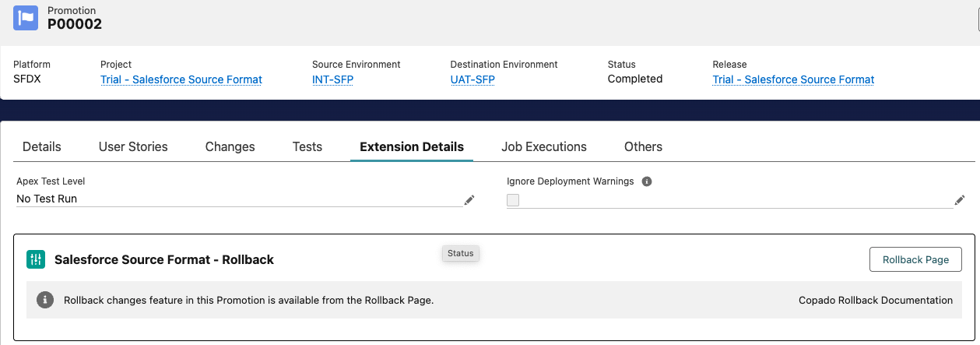Open the Trial - Salesforce Source Format project link
The image size is (980, 345).
point(181,79)
